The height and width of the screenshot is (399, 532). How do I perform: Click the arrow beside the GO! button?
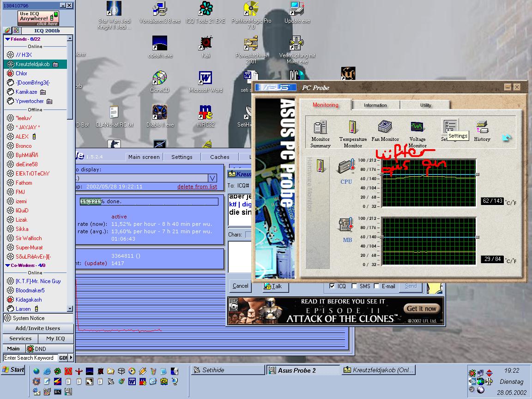pos(71,357)
